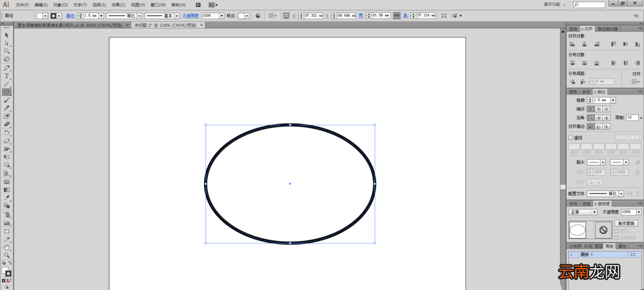Click stroke swatch at toolbox bottom
This screenshot has width=644, height=290.
pyautogui.click(x=8, y=273)
